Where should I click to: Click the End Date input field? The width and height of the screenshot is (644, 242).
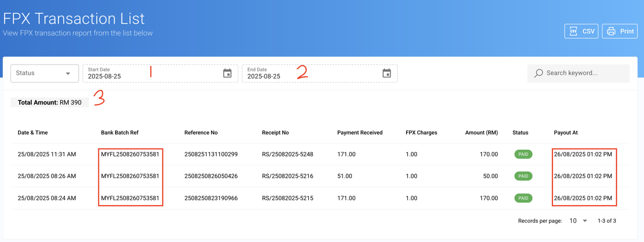coord(311,76)
